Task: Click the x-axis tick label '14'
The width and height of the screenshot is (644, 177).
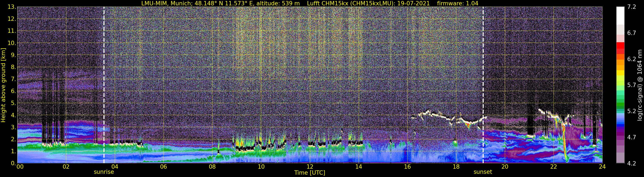Action: (x=358, y=167)
